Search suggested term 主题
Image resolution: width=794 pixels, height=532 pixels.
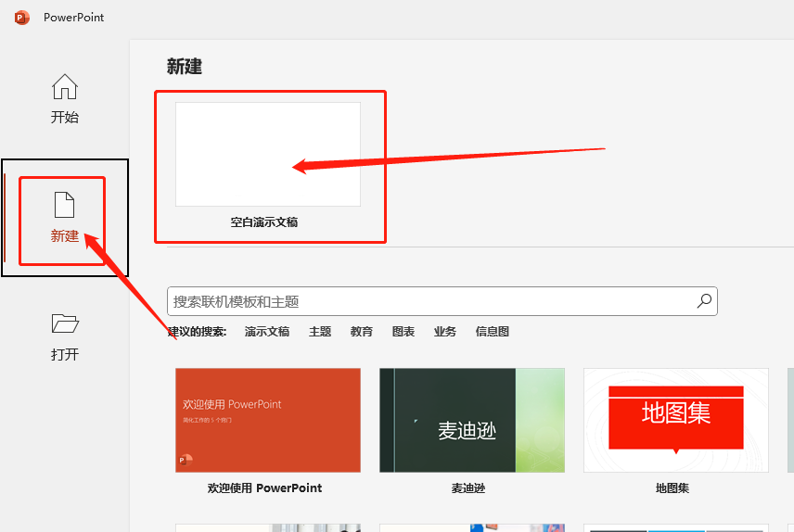[320, 332]
